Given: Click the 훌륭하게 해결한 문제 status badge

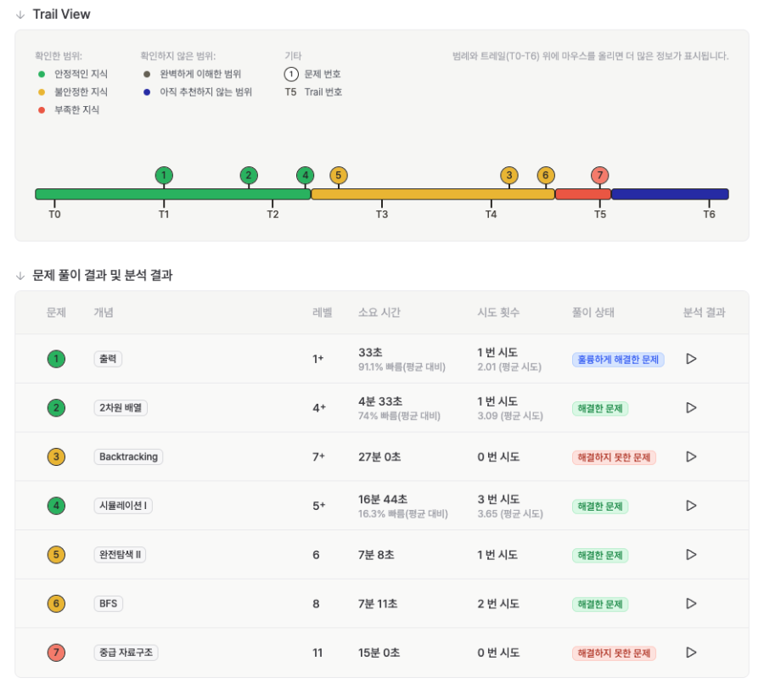Looking at the screenshot, I should click(x=618, y=360).
